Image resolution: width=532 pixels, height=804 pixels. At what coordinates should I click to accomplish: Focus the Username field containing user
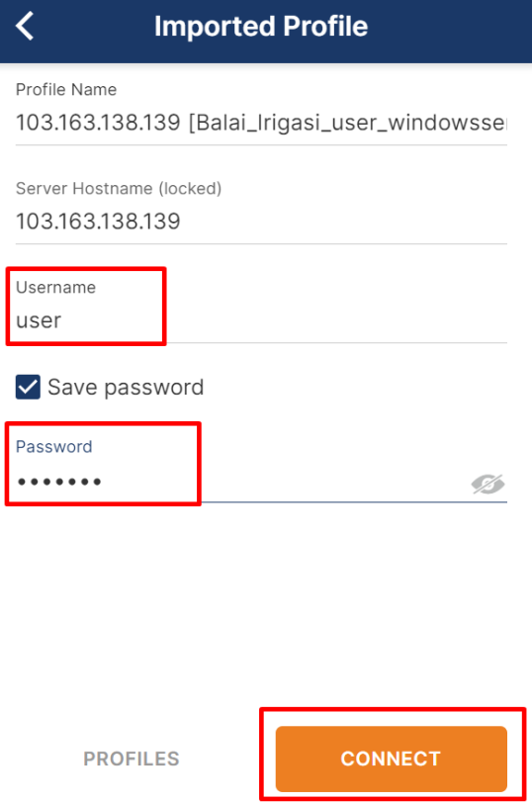click(261, 320)
